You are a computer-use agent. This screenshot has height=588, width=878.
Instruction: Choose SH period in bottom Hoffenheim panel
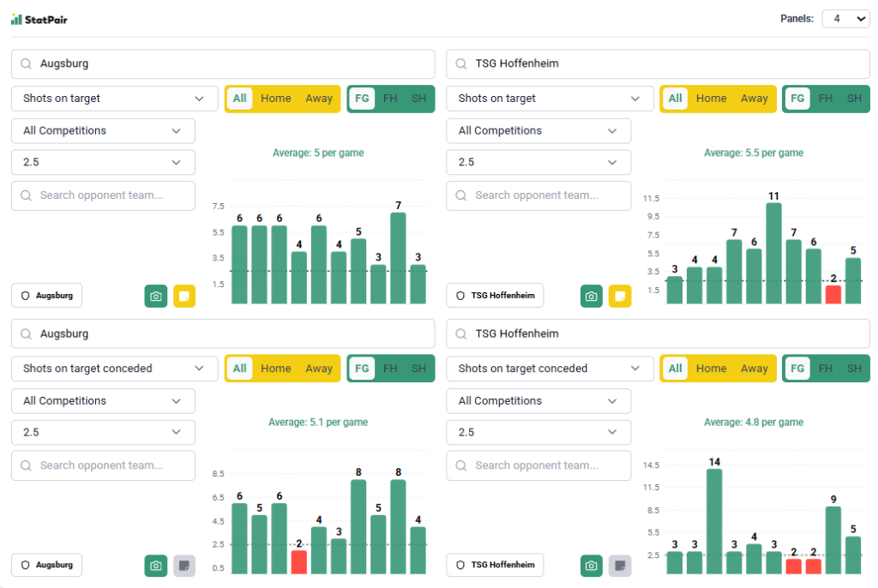pyautogui.click(x=854, y=369)
